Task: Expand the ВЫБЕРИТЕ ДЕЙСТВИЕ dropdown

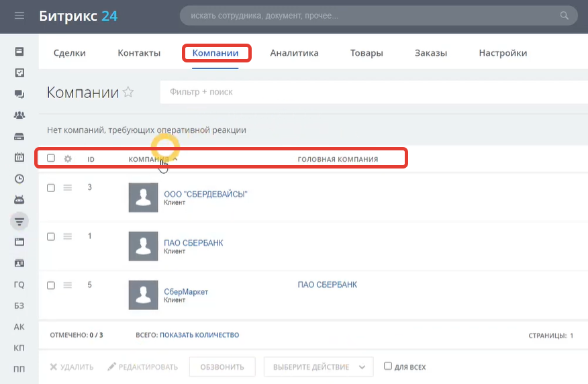Action: pyautogui.click(x=318, y=367)
